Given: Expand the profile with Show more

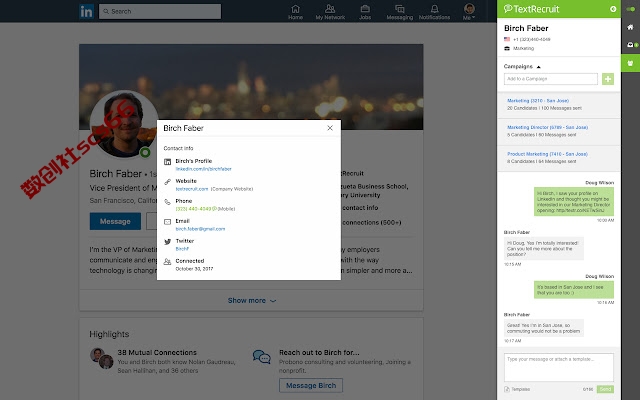Looking at the screenshot, I should point(251,300).
